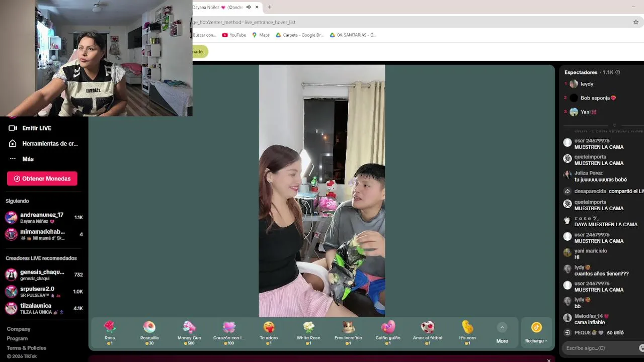Image resolution: width=644 pixels, height=362 pixels.
Task: Click andreanunez_17 profile avatar
Action: (11, 218)
